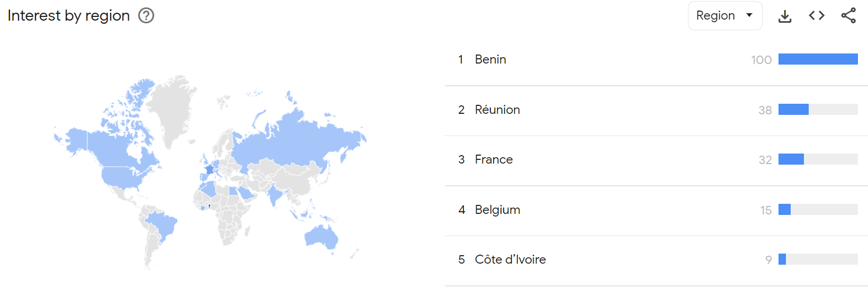Click France's interest bar showing 32
The width and height of the screenshot is (868, 297).
(818, 159)
